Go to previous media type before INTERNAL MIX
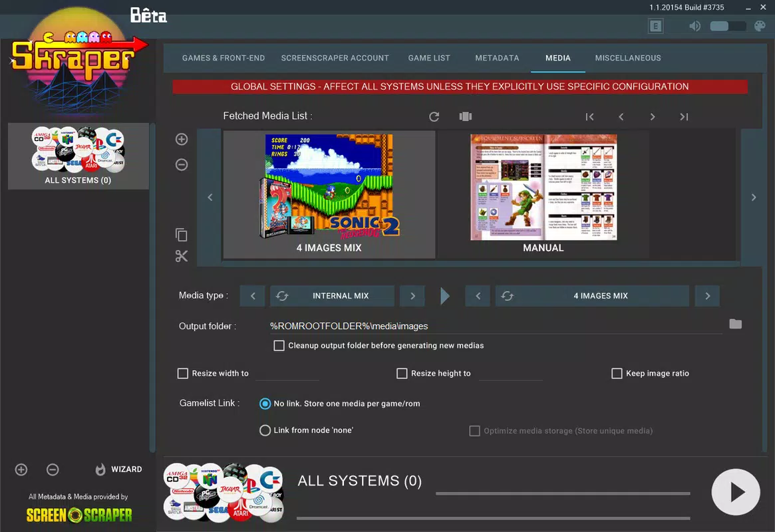 tap(253, 296)
